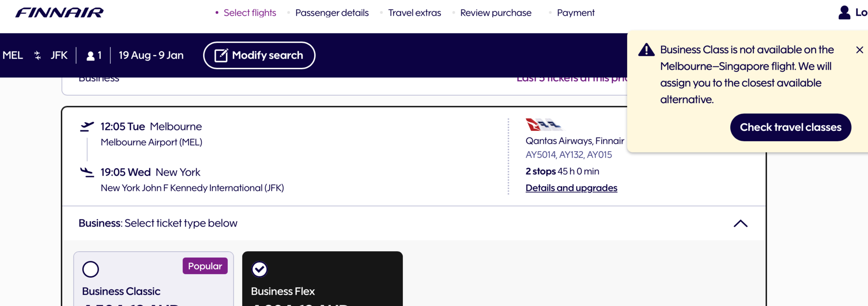Viewport: 868px width, 306px height.
Task: Collapse the Business ticket type section chevron
Action: click(741, 223)
